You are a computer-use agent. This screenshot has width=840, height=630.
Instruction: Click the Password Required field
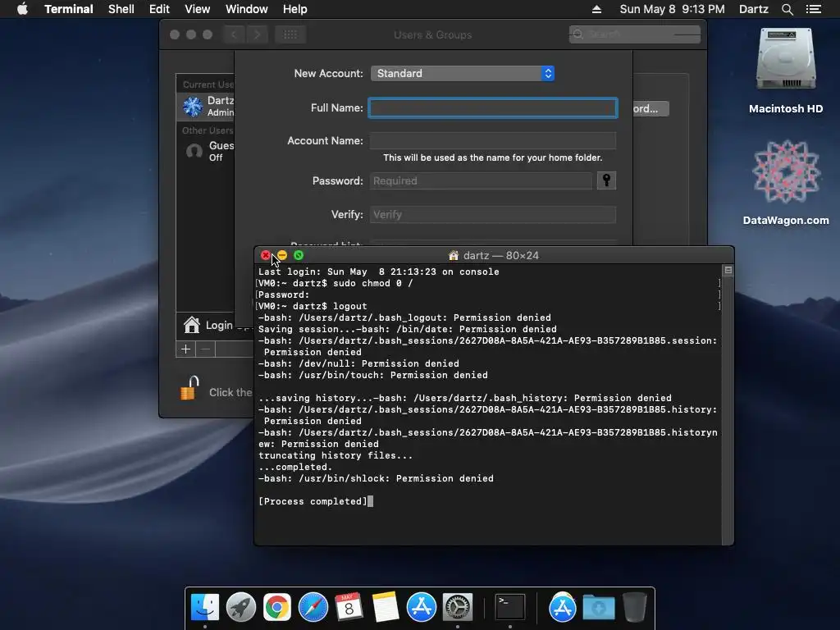(x=481, y=180)
